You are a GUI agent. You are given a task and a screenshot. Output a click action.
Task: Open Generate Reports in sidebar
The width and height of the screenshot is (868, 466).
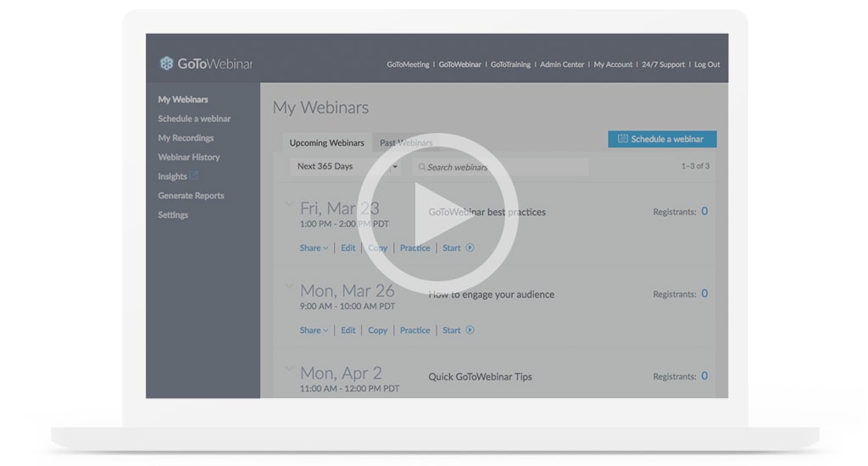[191, 196]
